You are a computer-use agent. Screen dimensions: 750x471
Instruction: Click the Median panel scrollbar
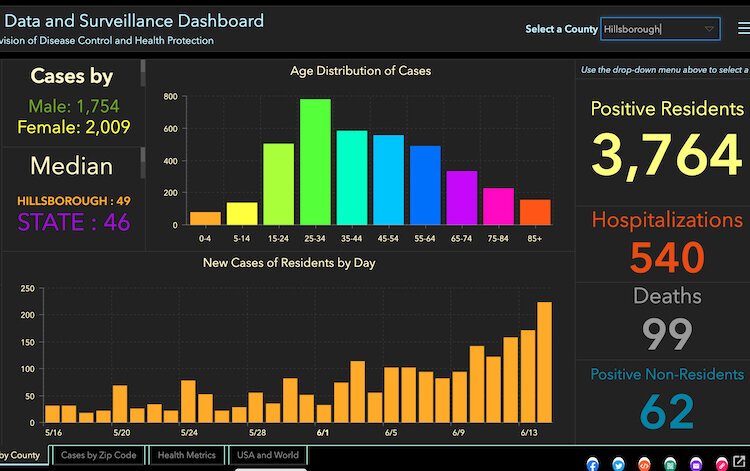point(143,163)
